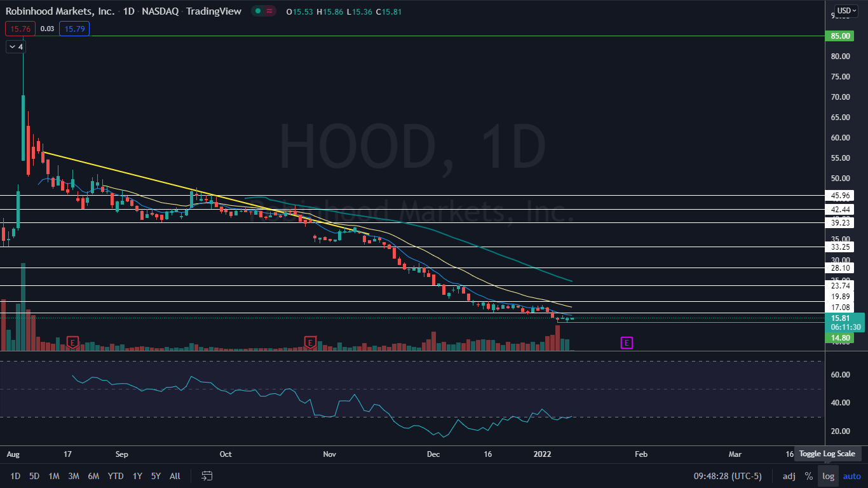Select the 3M time range

point(74,476)
